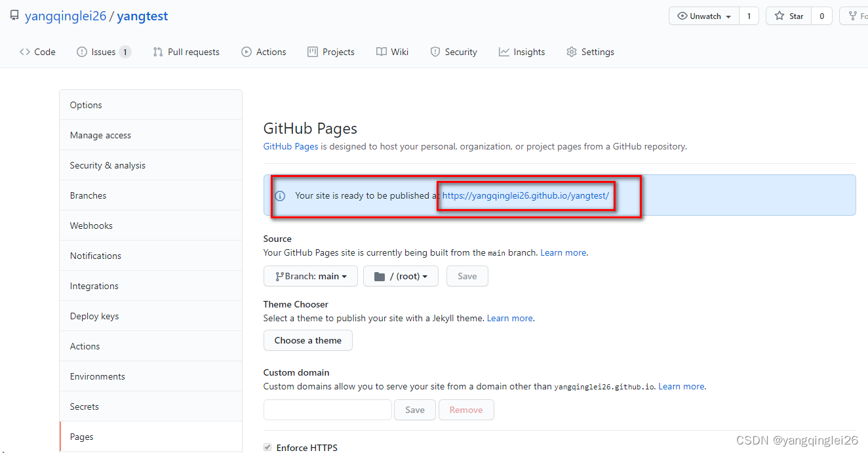Click Learn more under Theme Chooser

(x=510, y=318)
